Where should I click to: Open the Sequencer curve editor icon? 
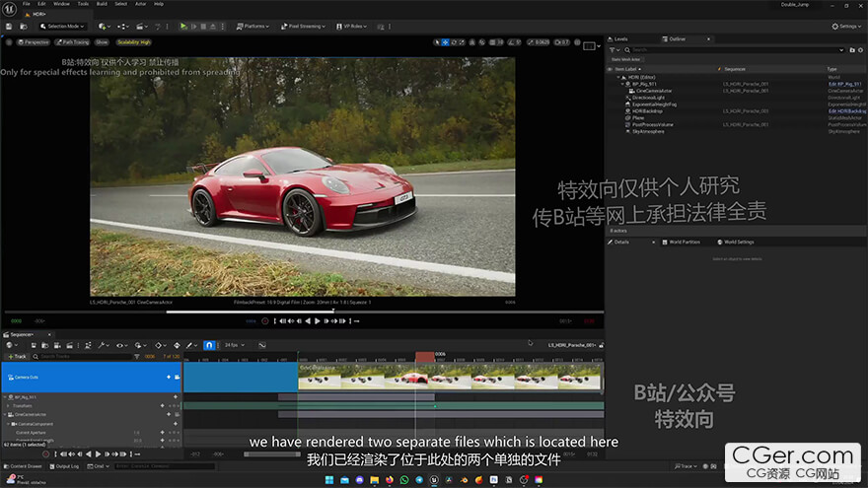[x=261, y=345]
